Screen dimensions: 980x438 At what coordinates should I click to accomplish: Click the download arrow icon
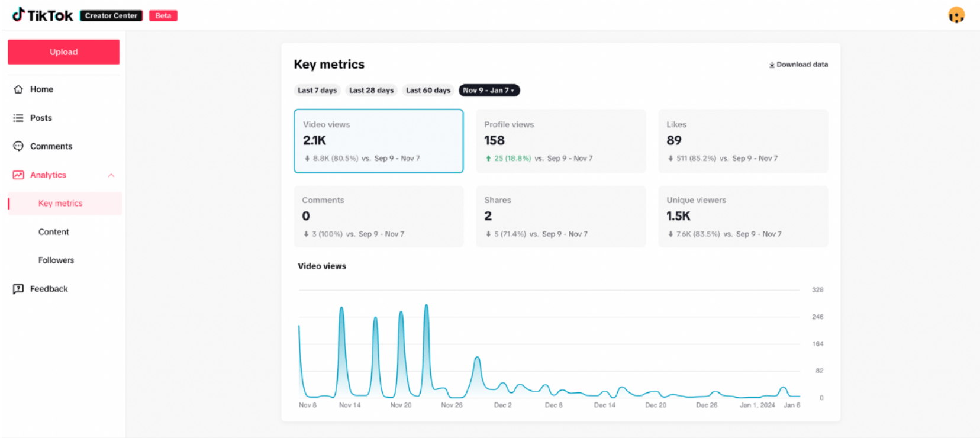pos(772,65)
